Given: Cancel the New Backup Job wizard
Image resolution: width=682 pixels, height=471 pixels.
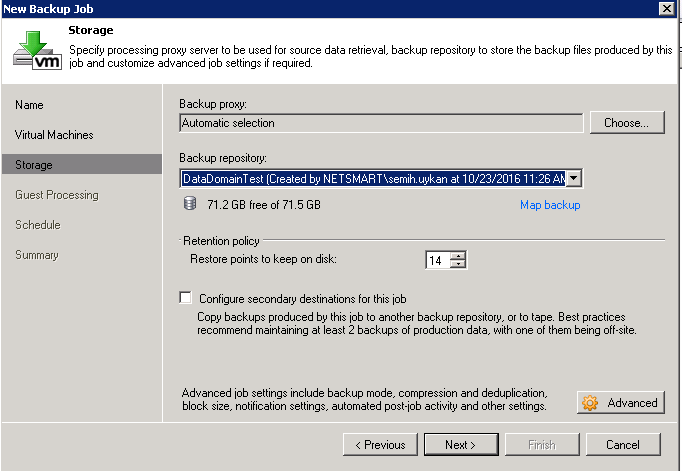Looking at the screenshot, I should (622, 444).
